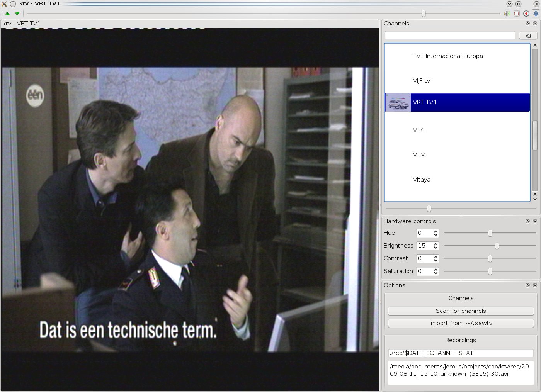The height and width of the screenshot is (392, 541).
Task: Float the Channels dock panel
Action: (527, 23)
